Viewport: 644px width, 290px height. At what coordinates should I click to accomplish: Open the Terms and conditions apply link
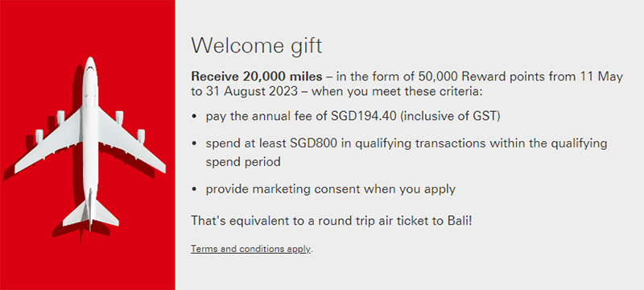[x=250, y=249]
